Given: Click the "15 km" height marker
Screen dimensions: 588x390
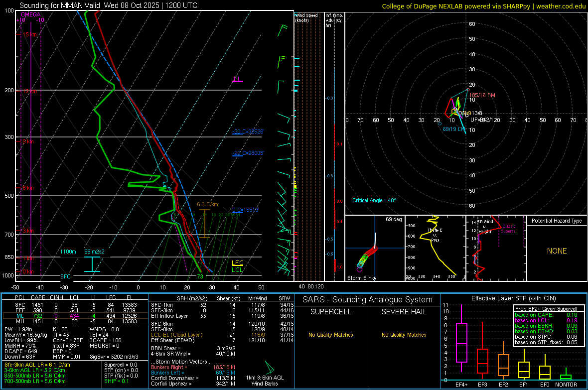Looking at the screenshot, I should (29, 34).
